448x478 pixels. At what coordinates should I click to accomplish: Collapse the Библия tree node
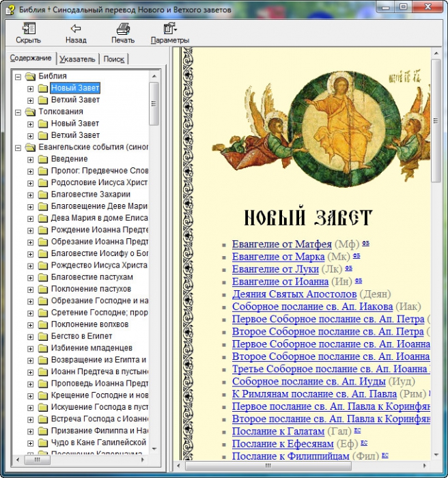click(18, 76)
